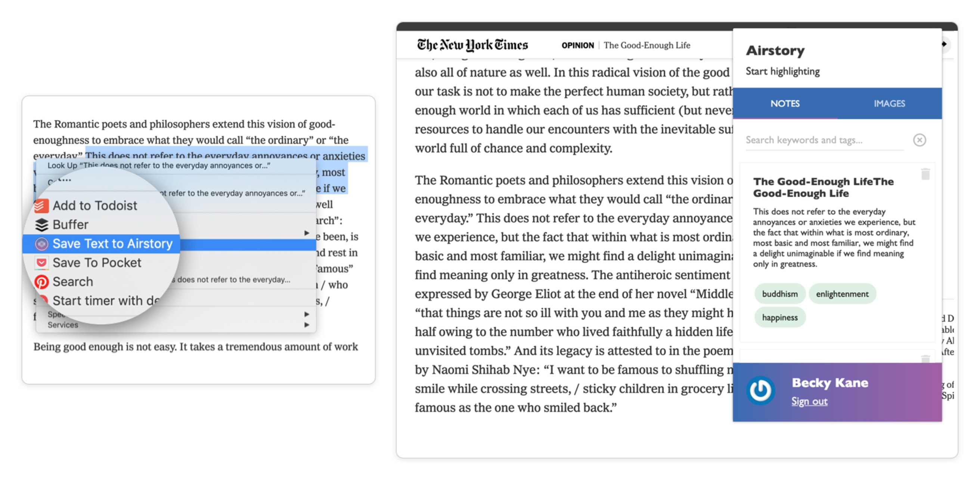
Task: Click the saved note body text
Action: [834, 237]
